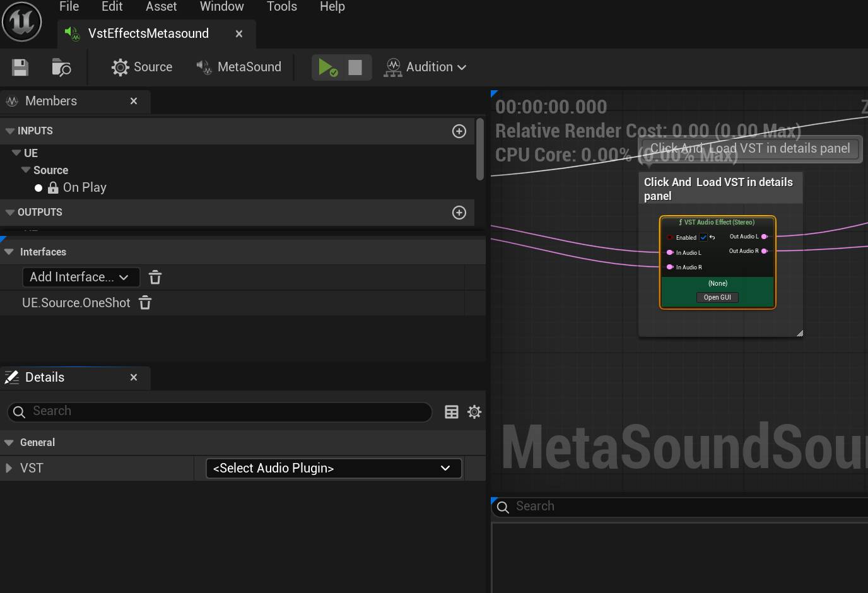Click the Audition graph icon
The width and height of the screenshot is (868, 593).
393,67
